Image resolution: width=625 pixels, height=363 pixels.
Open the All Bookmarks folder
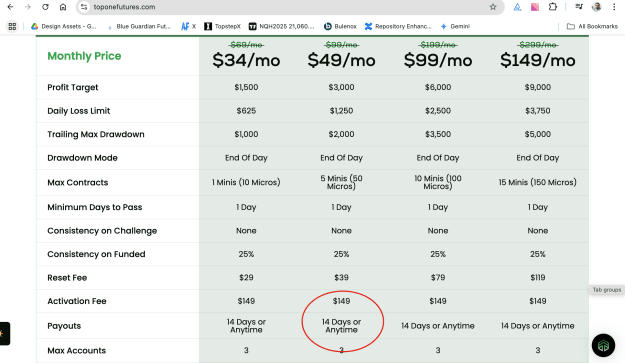pos(592,26)
